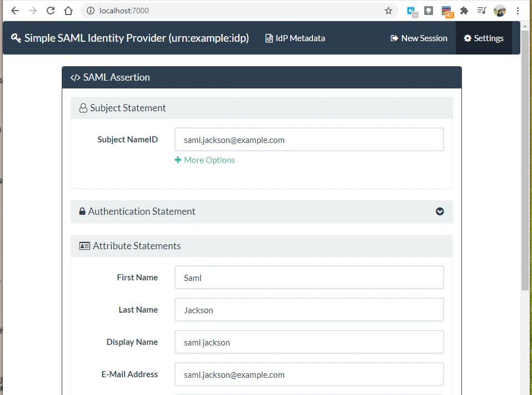Click the First Name label
The width and height of the screenshot is (532, 395).
137,278
